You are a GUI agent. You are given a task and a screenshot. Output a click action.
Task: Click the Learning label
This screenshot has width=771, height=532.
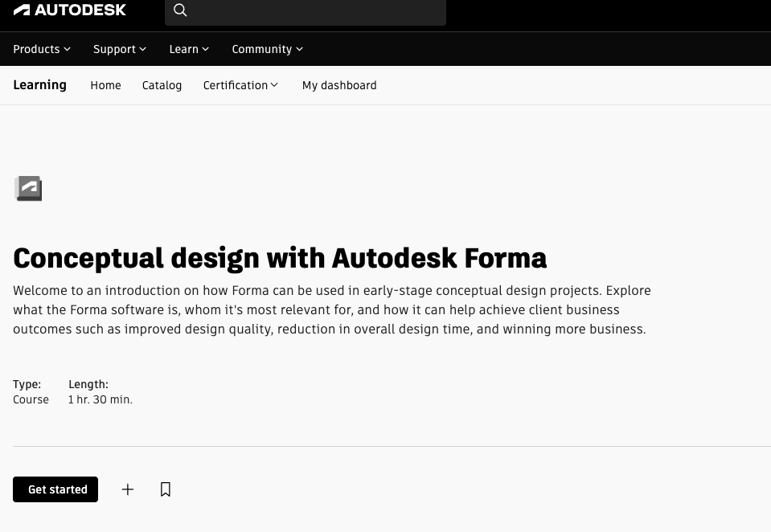click(39, 85)
